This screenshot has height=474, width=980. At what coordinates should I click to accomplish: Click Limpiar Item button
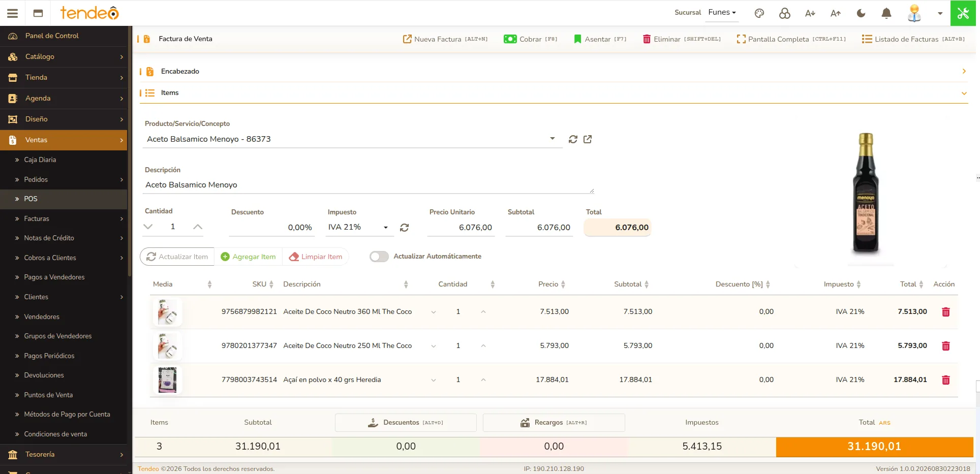(x=316, y=257)
